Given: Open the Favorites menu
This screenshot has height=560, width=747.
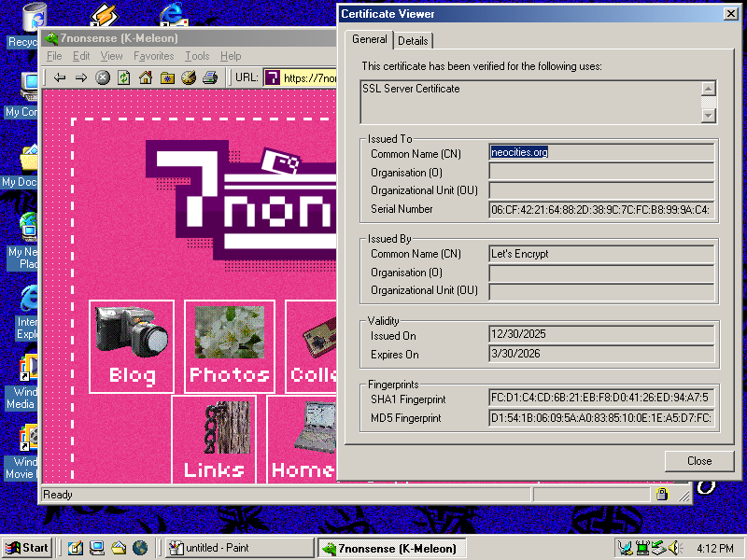Looking at the screenshot, I should click(x=153, y=56).
